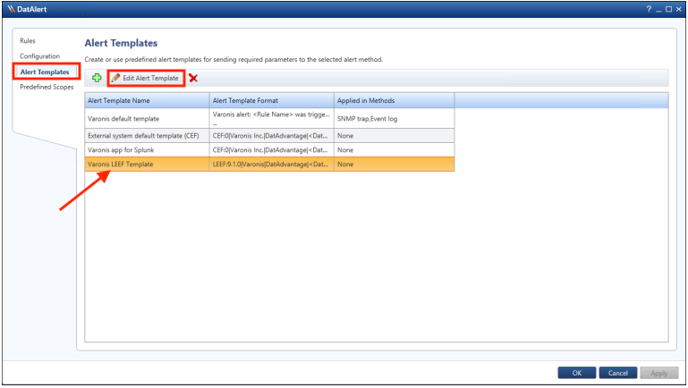The image size is (688, 388).
Task: Select External system default template (CEF) row
Action: coord(269,136)
